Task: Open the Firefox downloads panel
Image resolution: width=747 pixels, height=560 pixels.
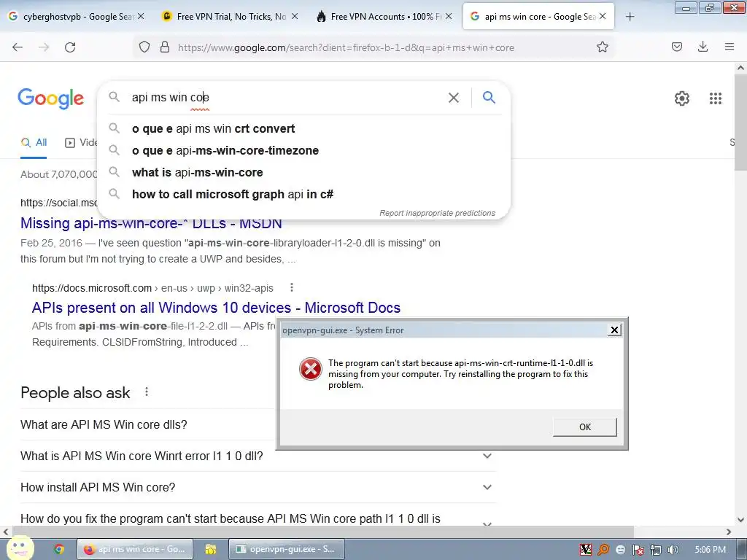Action: (x=703, y=47)
